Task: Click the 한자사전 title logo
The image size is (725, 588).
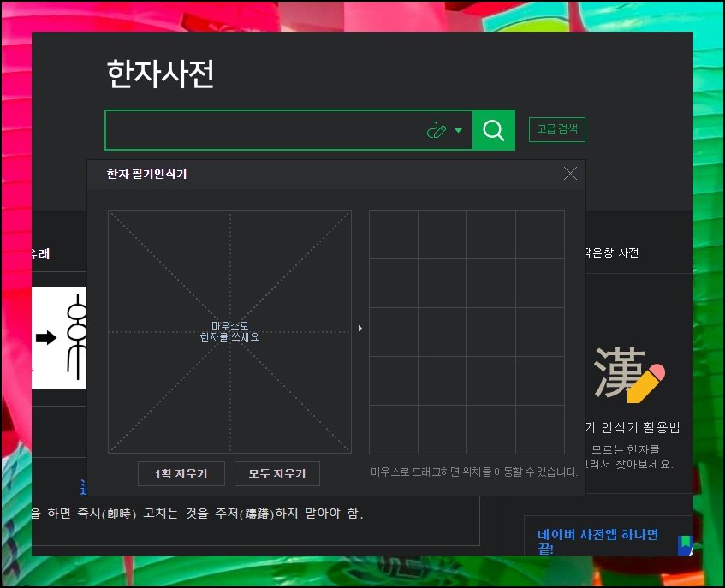Action: pyautogui.click(x=160, y=74)
